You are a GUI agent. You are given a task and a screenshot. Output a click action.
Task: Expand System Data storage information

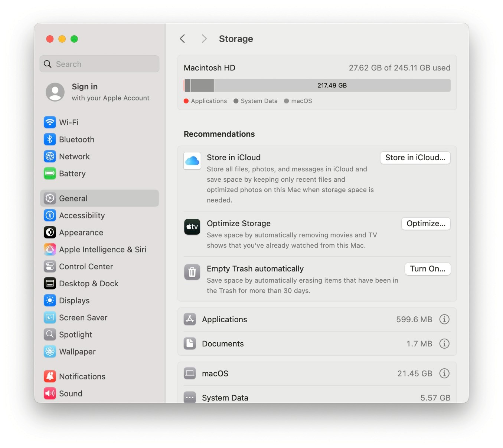[444, 397]
